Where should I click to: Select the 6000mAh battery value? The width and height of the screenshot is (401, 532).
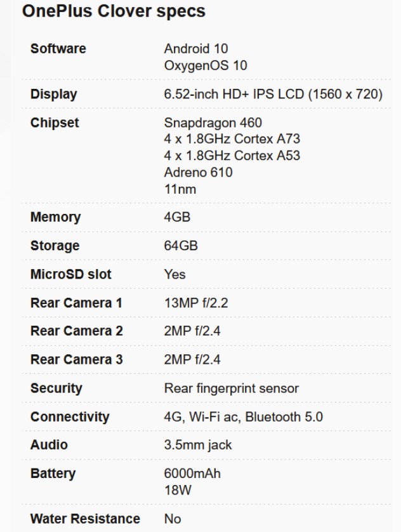coord(192,474)
